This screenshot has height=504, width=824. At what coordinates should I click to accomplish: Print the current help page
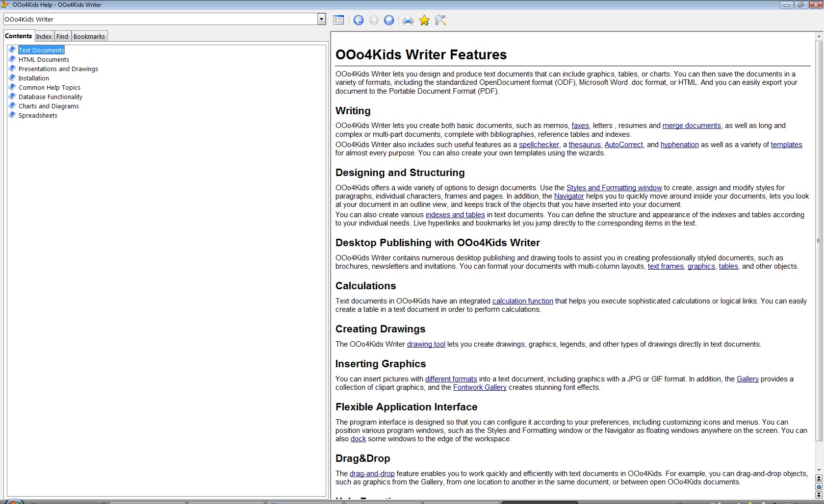pyautogui.click(x=408, y=20)
